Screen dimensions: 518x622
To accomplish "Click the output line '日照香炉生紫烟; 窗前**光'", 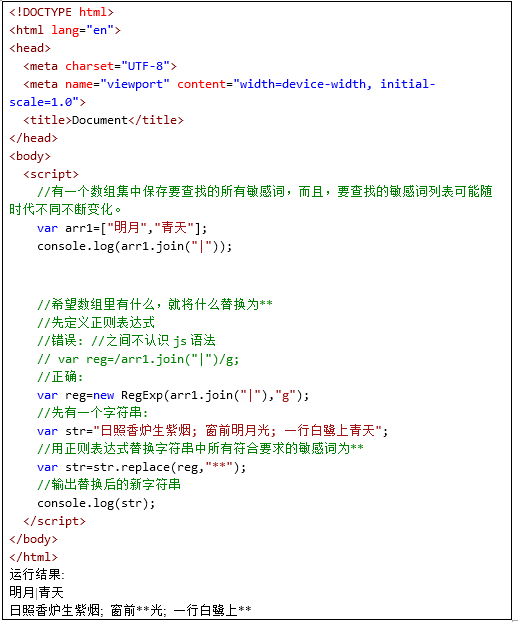I will pyautogui.click(x=130, y=610).
